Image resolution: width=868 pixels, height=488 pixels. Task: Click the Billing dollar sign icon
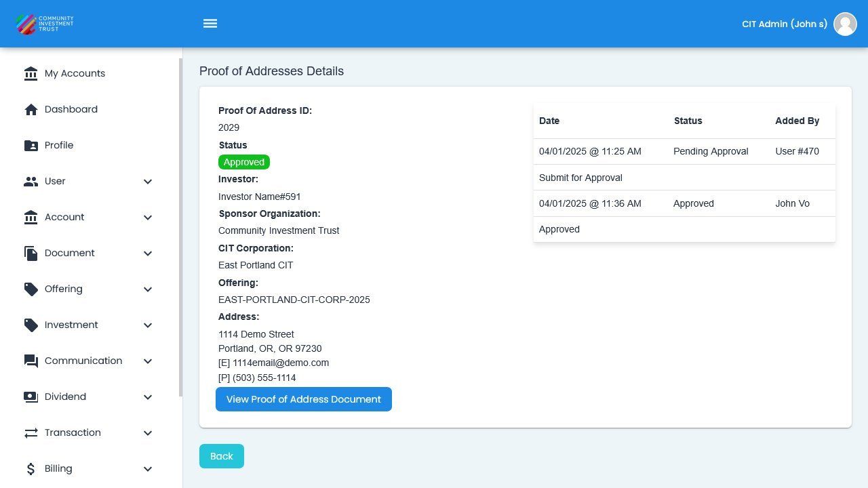31,469
